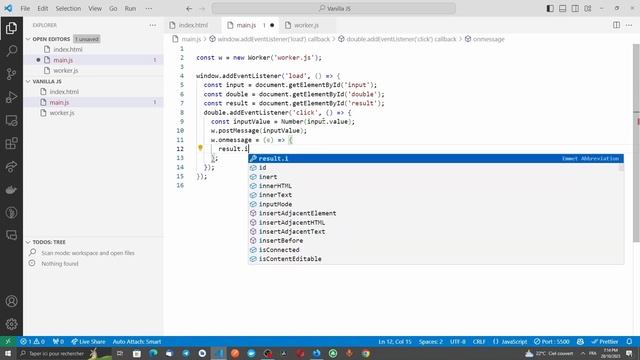Change the CRLF line ending setting
The image size is (640, 360).
(x=479, y=342)
